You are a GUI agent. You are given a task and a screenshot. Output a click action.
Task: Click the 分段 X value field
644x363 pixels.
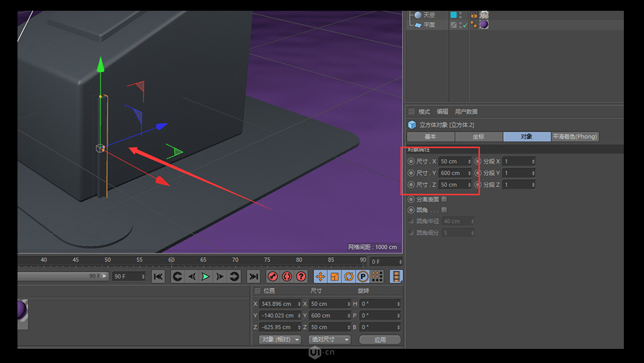[519, 162]
